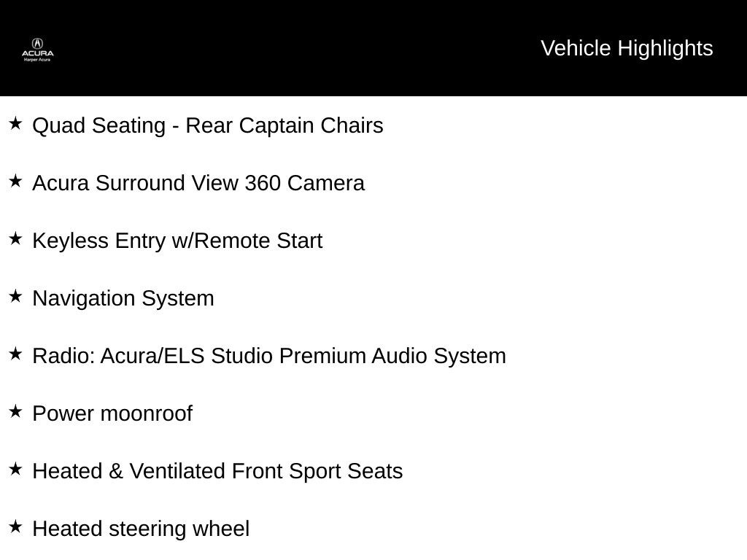Click the star beside Quad Seating
This screenshot has width=747, height=560.
point(15,123)
